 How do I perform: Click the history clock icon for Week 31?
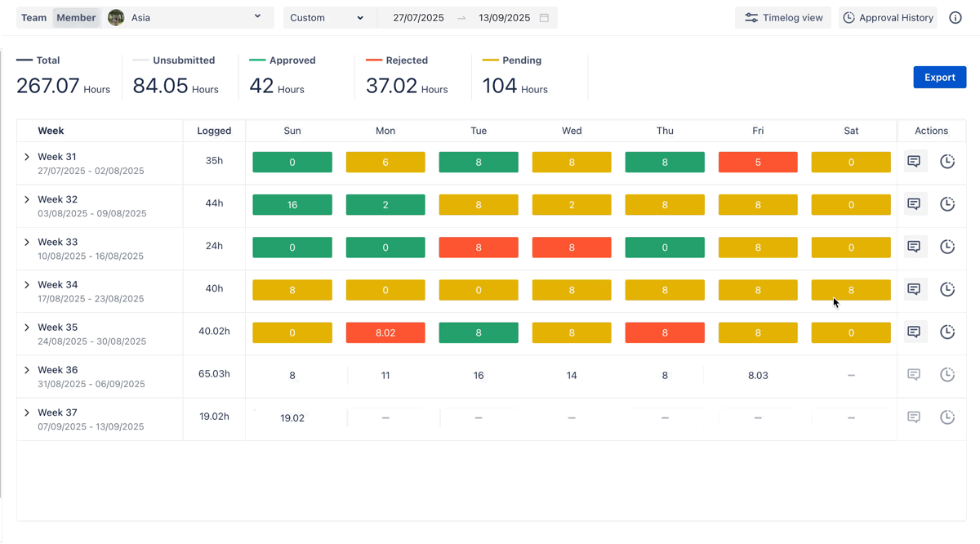(947, 162)
